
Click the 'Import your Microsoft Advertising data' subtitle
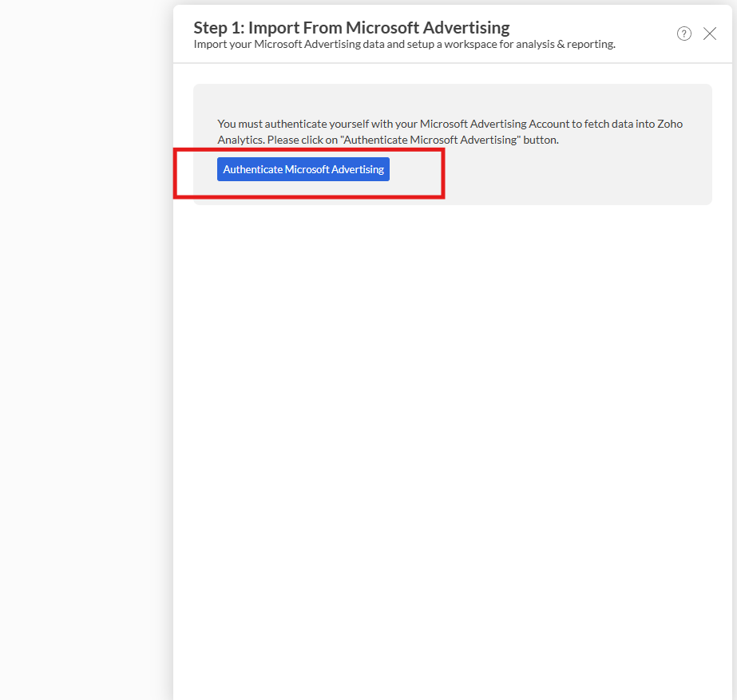click(x=404, y=44)
